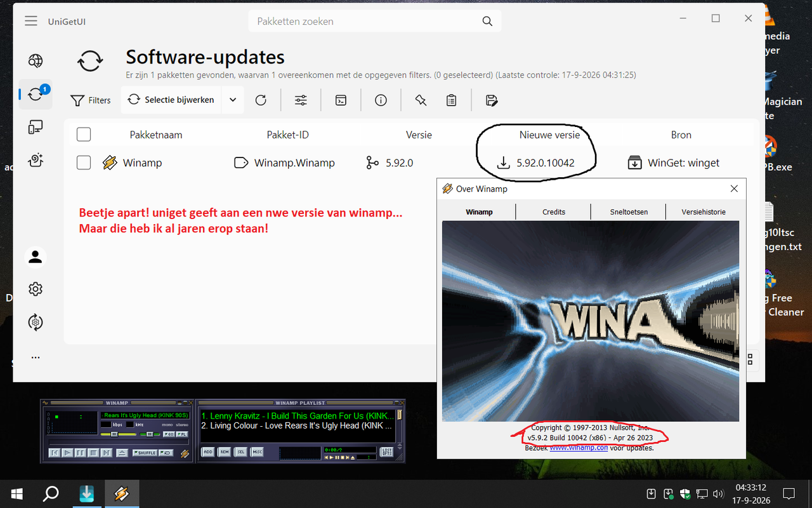Viewport: 812px width, 508px height.
Task: Follow the www.winamp.com link
Action: pos(579,448)
